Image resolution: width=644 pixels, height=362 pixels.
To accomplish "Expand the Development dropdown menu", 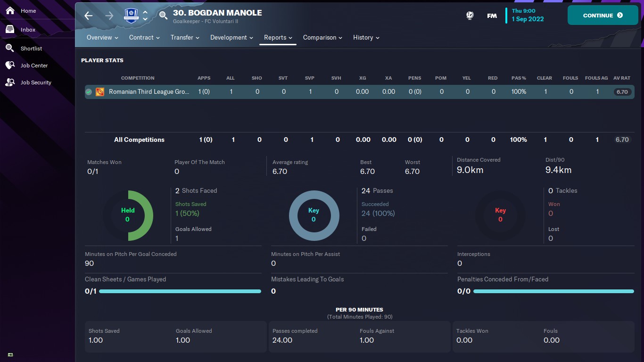I will click(231, 38).
